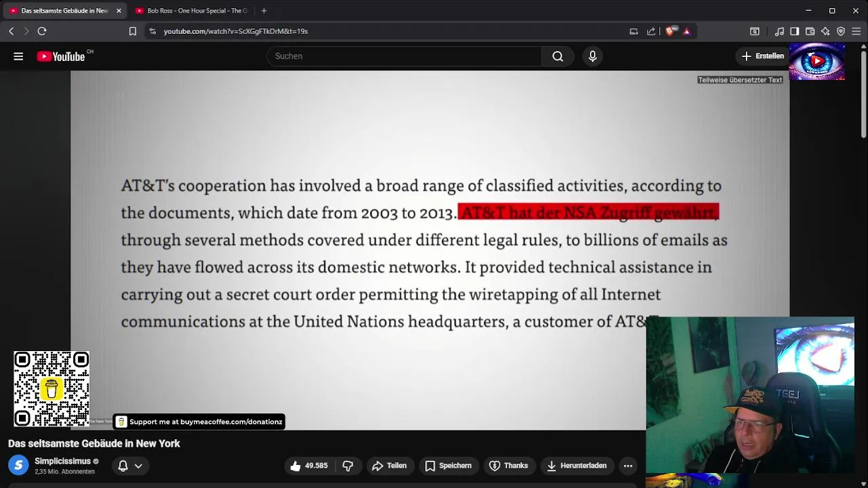Open the tab search icon in toolbar
868x488 pixels.
[x=754, y=31]
